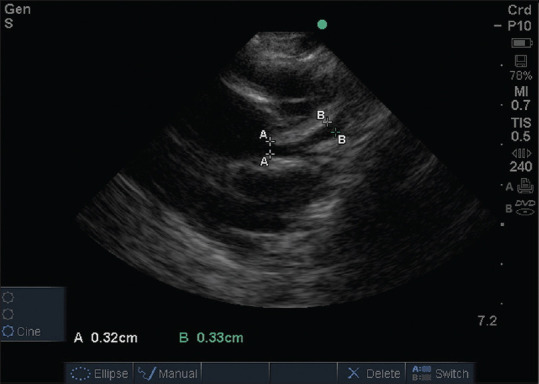Click the battery status icon

tap(522, 43)
